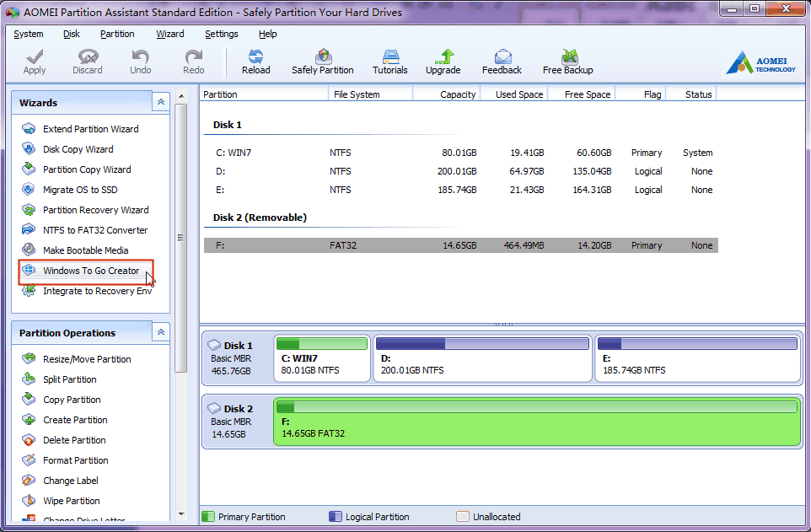Click the Resize/Move Partition icon
Image resolution: width=811 pixels, height=532 pixels.
coord(29,358)
